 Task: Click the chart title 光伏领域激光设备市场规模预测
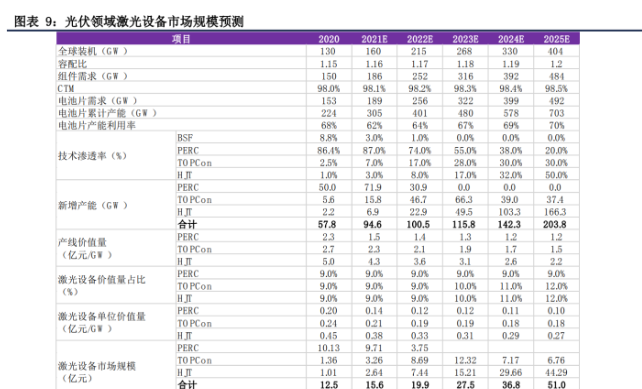coord(154,21)
